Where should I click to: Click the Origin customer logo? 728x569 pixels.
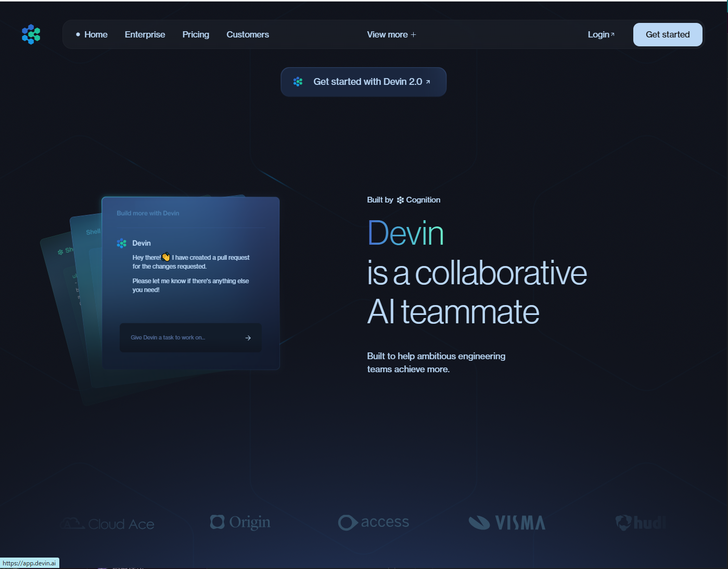240,522
